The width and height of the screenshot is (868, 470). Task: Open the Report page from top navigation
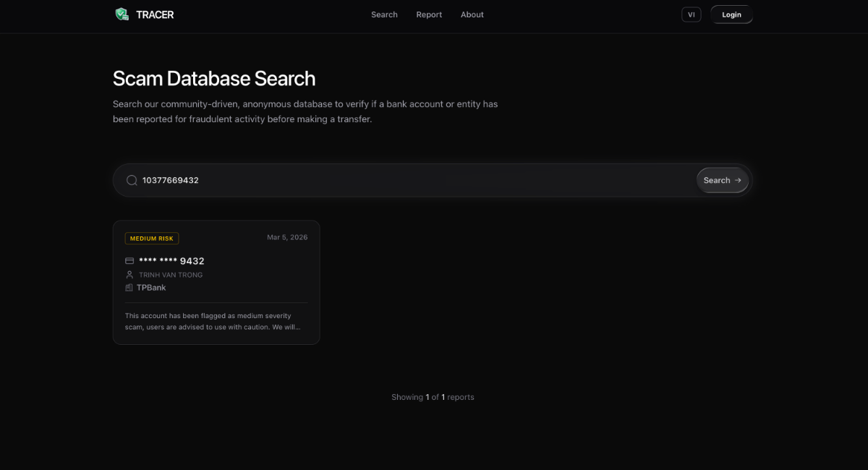(x=429, y=14)
